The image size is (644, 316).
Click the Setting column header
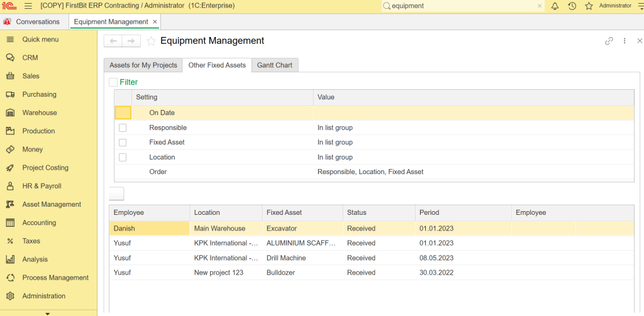222,97
